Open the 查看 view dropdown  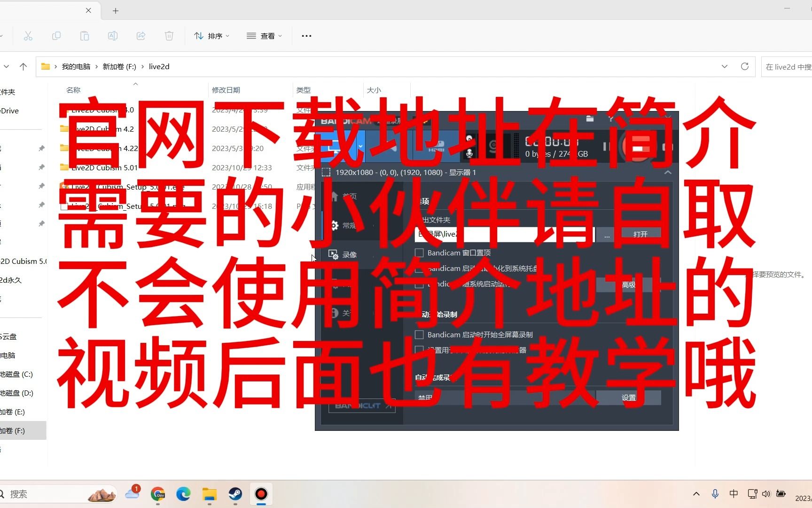pyautogui.click(x=264, y=36)
